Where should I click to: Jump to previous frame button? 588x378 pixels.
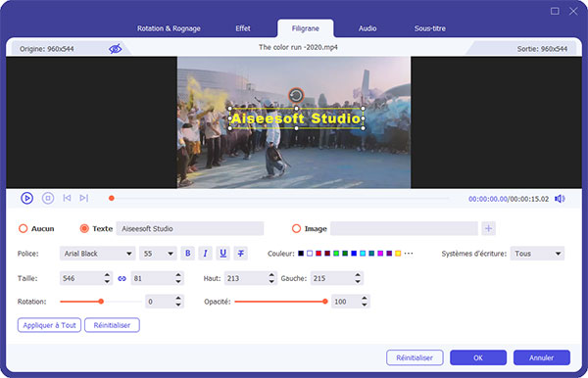(x=67, y=198)
